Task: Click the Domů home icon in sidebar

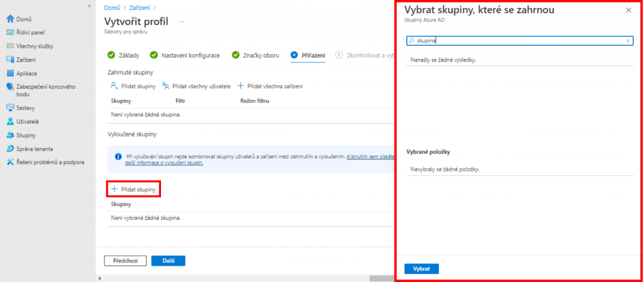Action: pyautogui.click(x=10, y=19)
